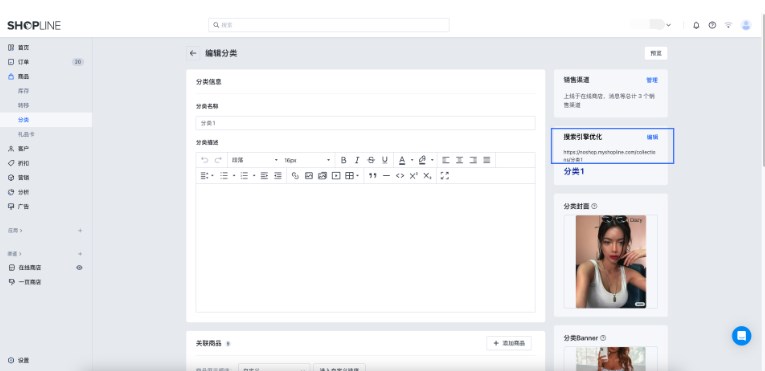Click the highlight color pen icon
The image size is (765, 371).
[x=422, y=160]
